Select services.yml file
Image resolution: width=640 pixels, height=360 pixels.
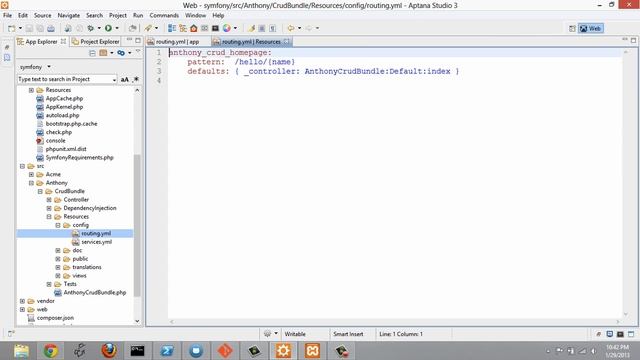pos(96,242)
